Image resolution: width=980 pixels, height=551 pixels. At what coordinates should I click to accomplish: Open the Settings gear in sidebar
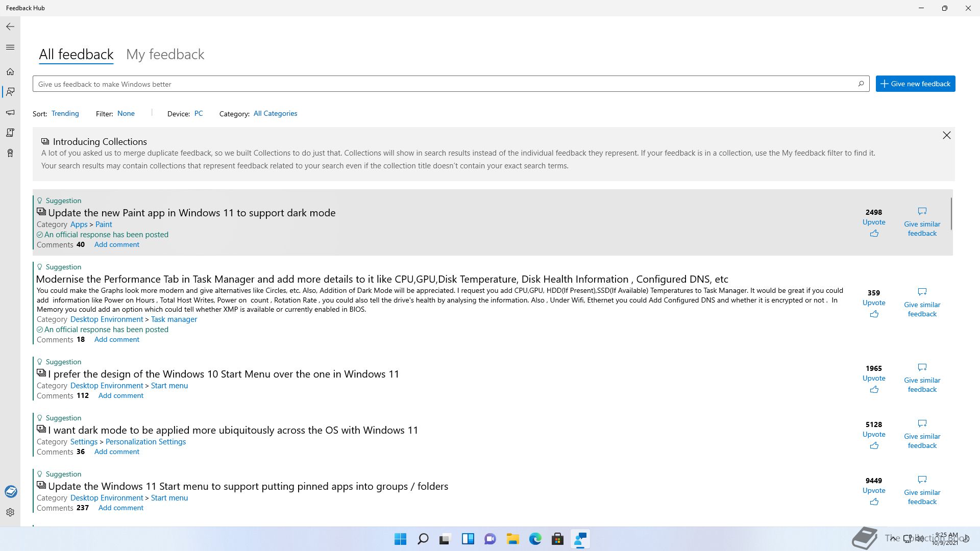[x=10, y=512]
